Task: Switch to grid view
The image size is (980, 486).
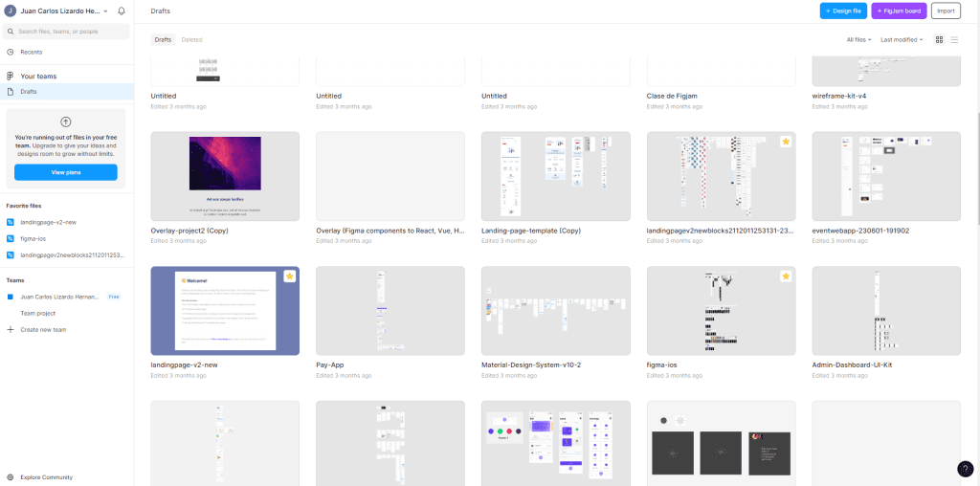Action: pyautogui.click(x=939, y=39)
